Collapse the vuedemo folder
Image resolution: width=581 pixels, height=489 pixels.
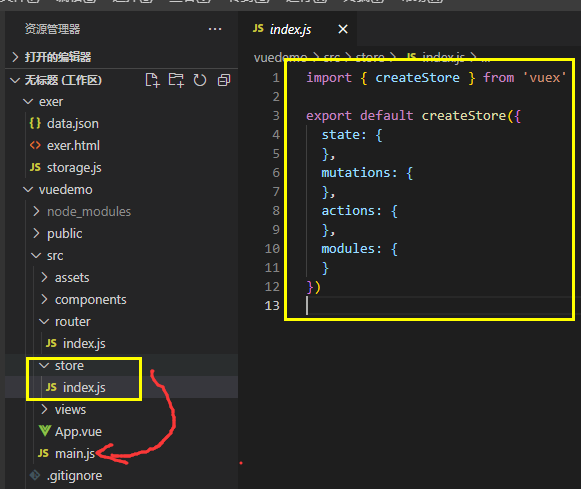point(28,189)
